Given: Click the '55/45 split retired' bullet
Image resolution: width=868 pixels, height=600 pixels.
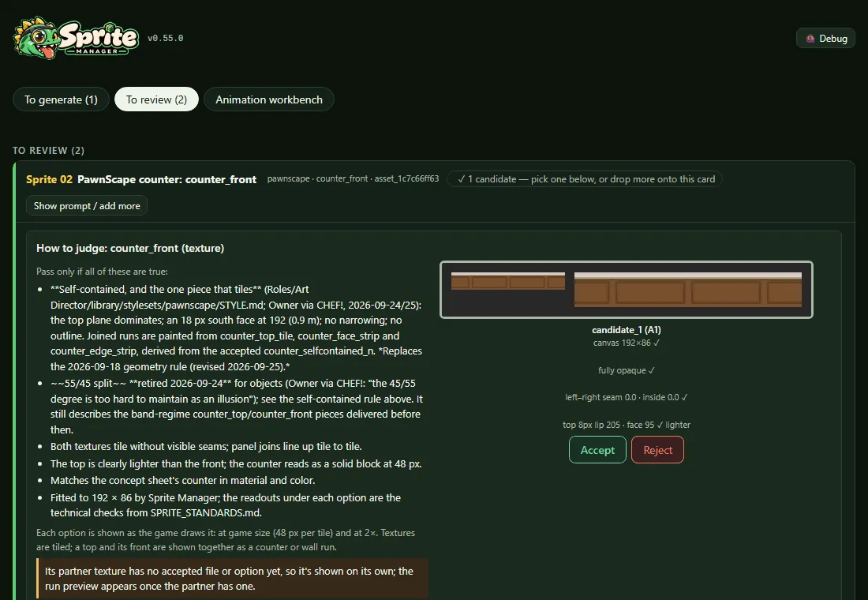Looking at the screenshot, I should click(237, 407).
